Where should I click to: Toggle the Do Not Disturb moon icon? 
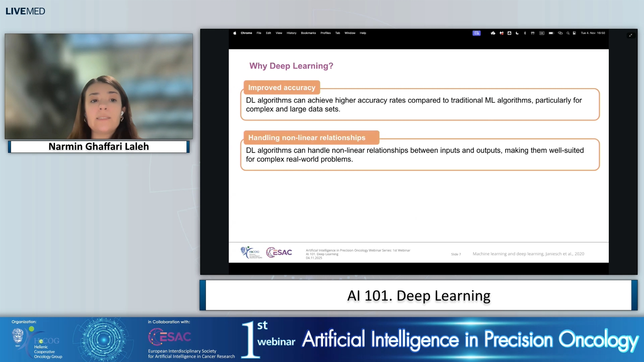[x=517, y=33]
